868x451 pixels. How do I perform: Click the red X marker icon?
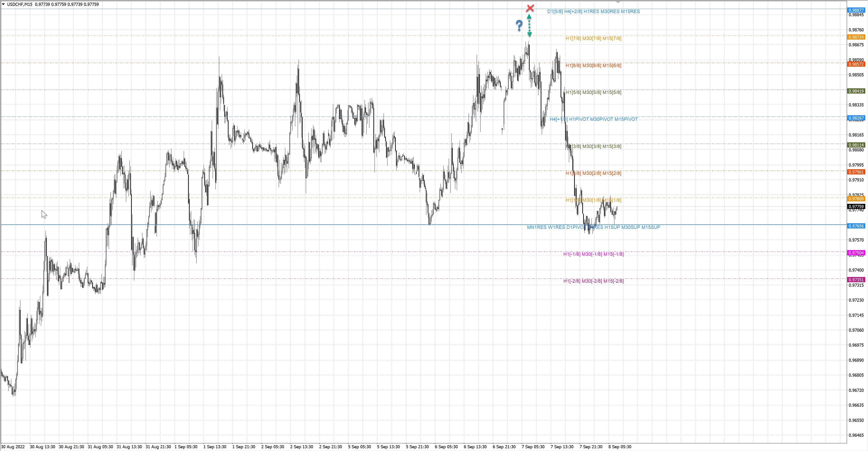pyautogui.click(x=530, y=8)
